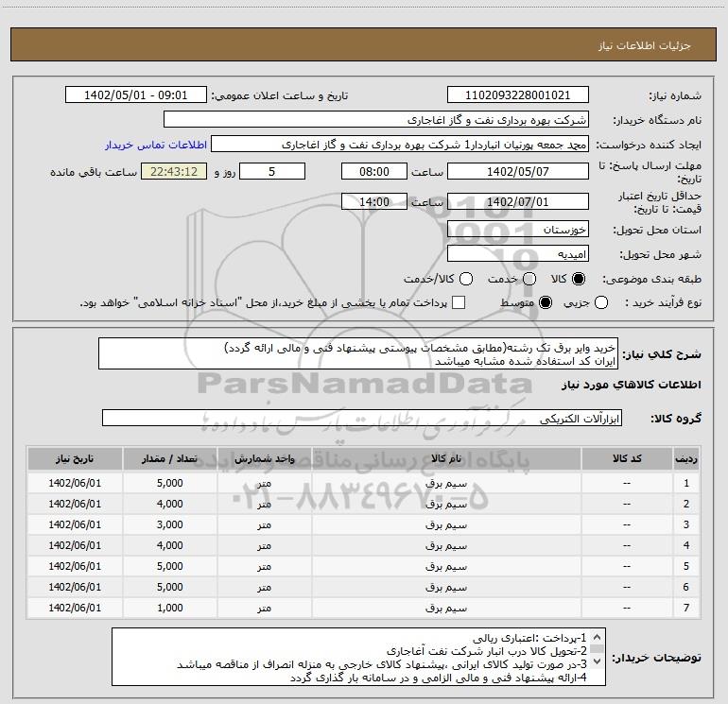The image size is (728, 704).
Task: Click the تعداد / مقدار column header
Action: click(x=170, y=459)
